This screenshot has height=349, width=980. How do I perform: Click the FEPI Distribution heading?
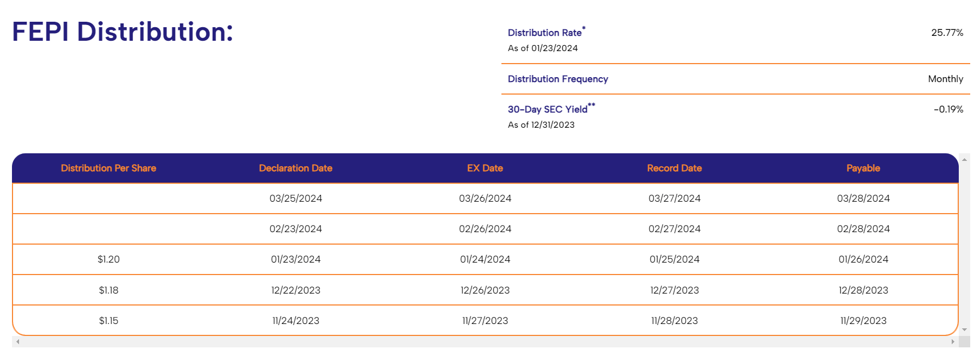pos(122,32)
